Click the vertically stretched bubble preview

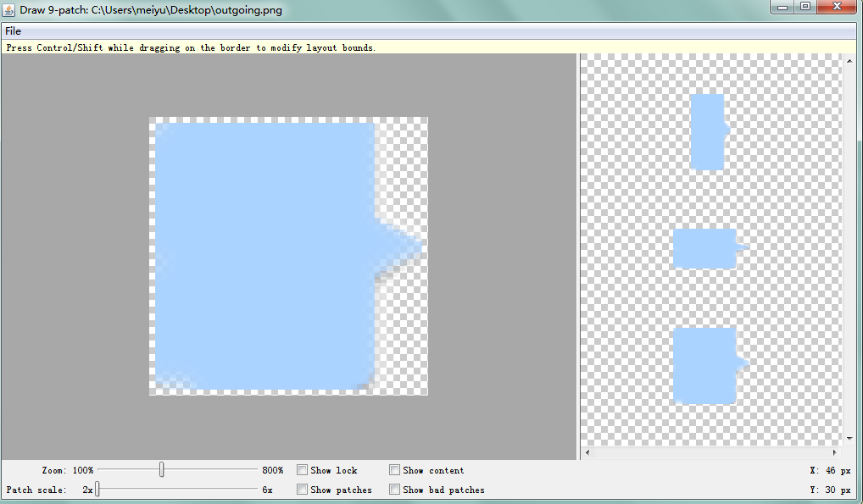710,132
